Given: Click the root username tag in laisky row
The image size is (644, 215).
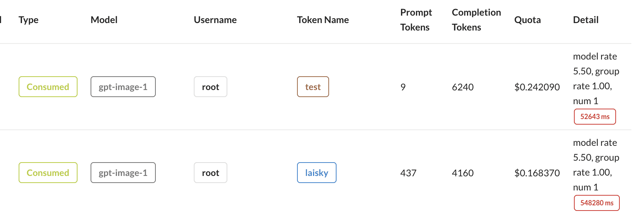Looking at the screenshot, I should 211,173.
